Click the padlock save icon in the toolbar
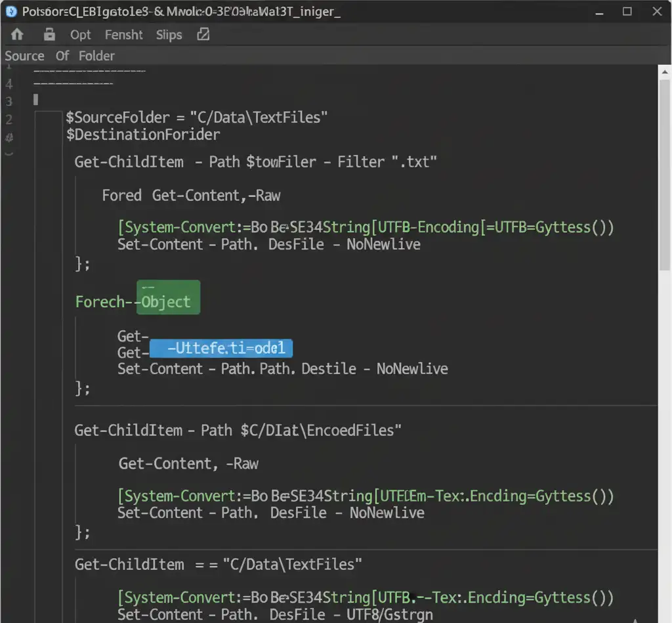672x623 pixels. (x=49, y=34)
